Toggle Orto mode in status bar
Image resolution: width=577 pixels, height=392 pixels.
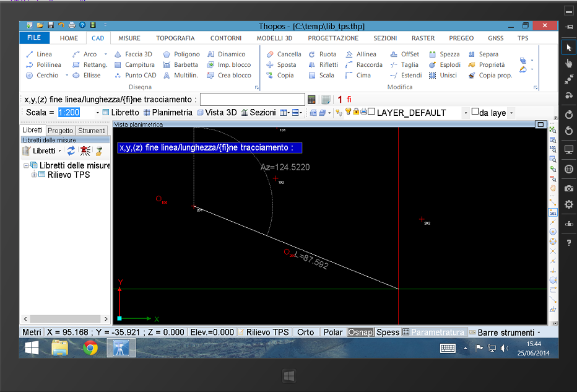pyautogui.click(x=305, y=333)
